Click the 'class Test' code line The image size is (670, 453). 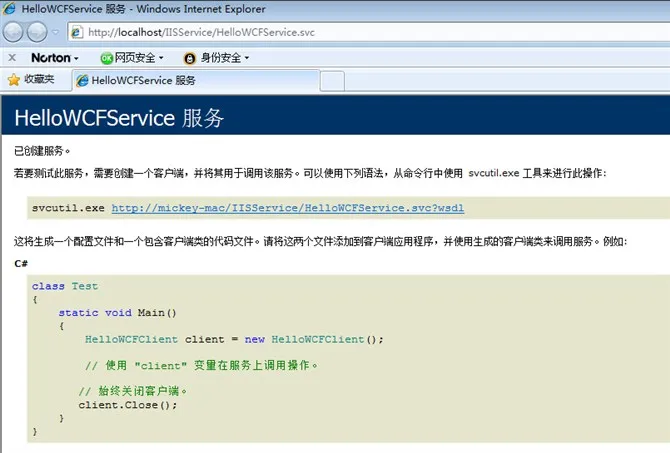65,286
